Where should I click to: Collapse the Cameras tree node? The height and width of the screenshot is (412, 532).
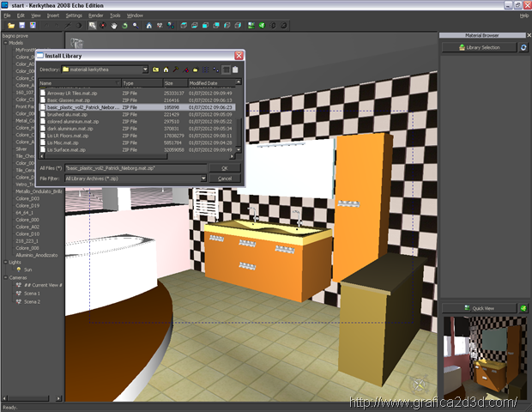click(x=5, y=277)
